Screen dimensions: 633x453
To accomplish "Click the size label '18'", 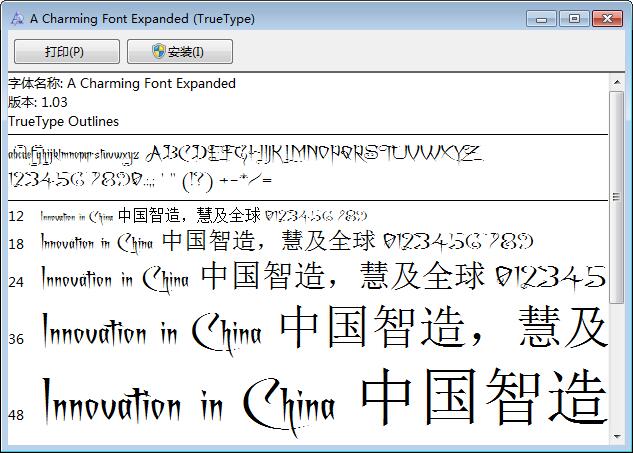I will pos(16,244).
